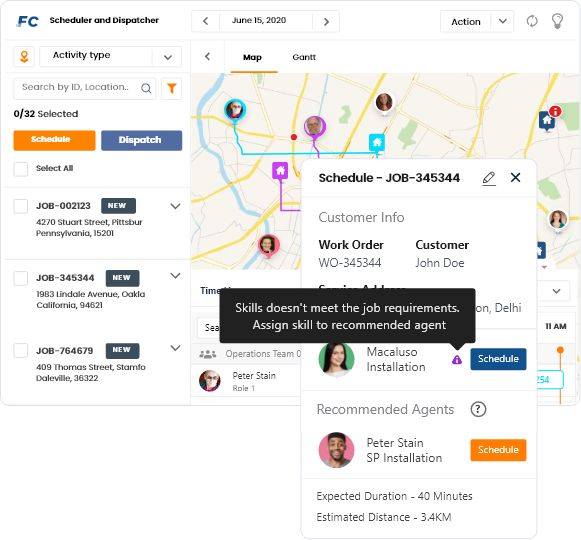Image resolution: width=581 pixels, height=540 pixels.
Task: Open the Activity type dropdown
Action: point(110,57)
